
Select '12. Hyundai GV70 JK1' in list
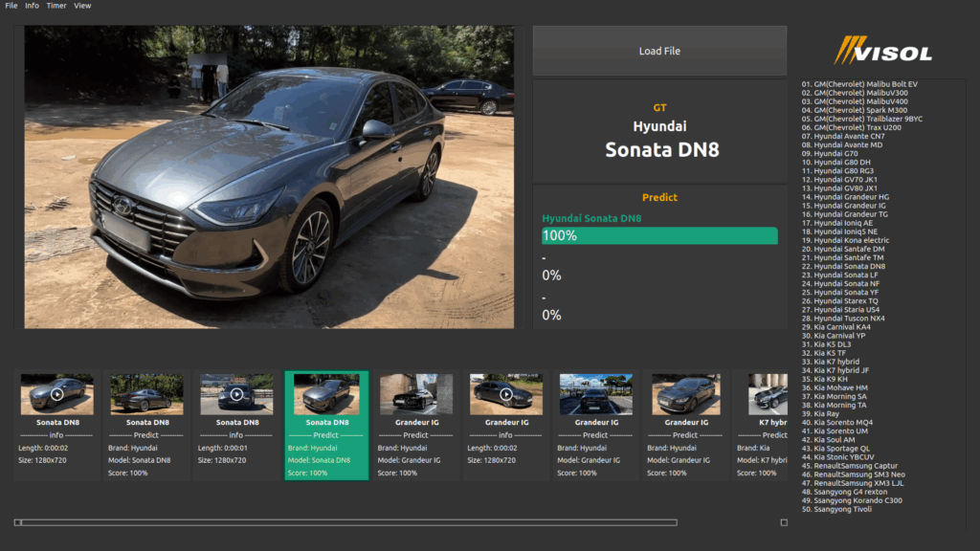[x=839, y=180]
